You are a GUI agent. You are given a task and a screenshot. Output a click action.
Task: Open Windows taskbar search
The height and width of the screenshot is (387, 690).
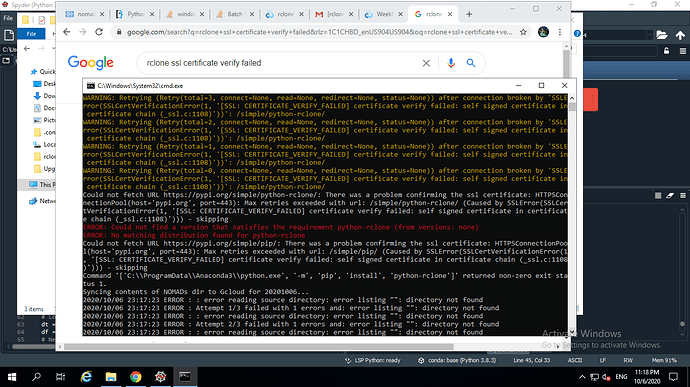tap(37, 377)
